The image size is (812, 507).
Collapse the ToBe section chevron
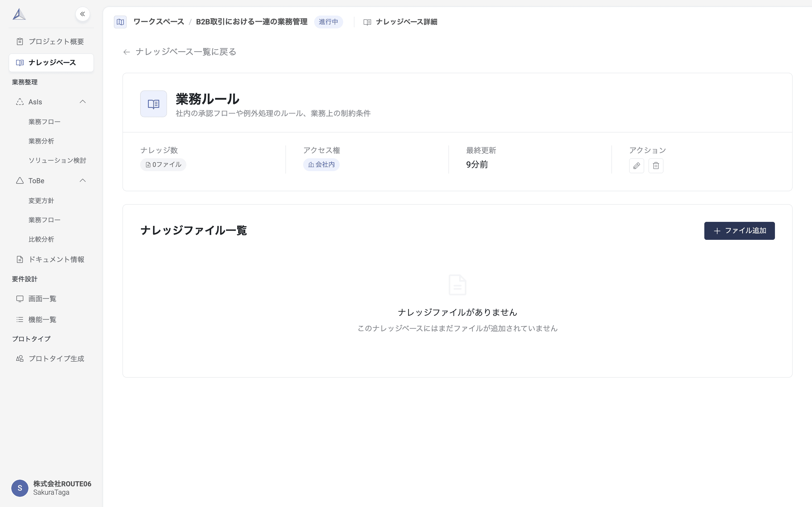(x=82, y=180)
